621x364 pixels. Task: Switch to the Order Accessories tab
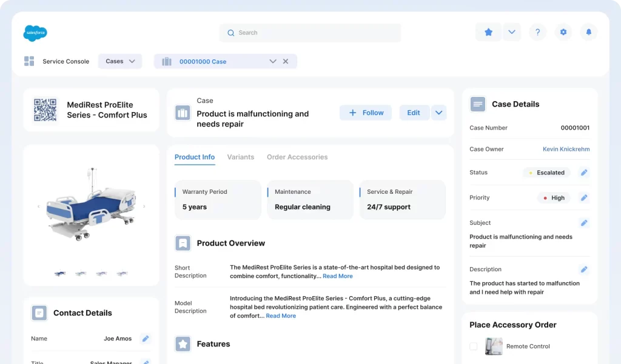point(297,157)
